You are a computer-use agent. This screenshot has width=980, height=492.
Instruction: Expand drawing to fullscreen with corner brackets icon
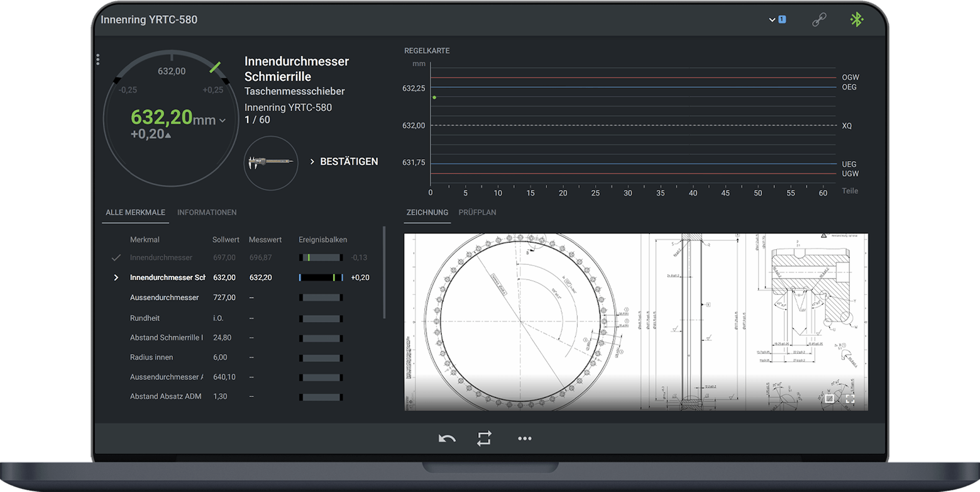(x=850, y=399)
